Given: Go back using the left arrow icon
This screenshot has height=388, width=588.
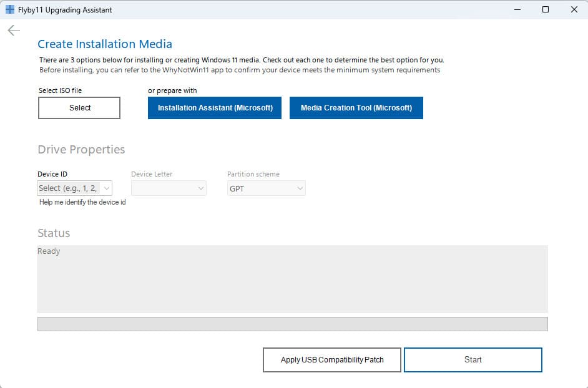Looking at the screenshot, I should [14, 31].
